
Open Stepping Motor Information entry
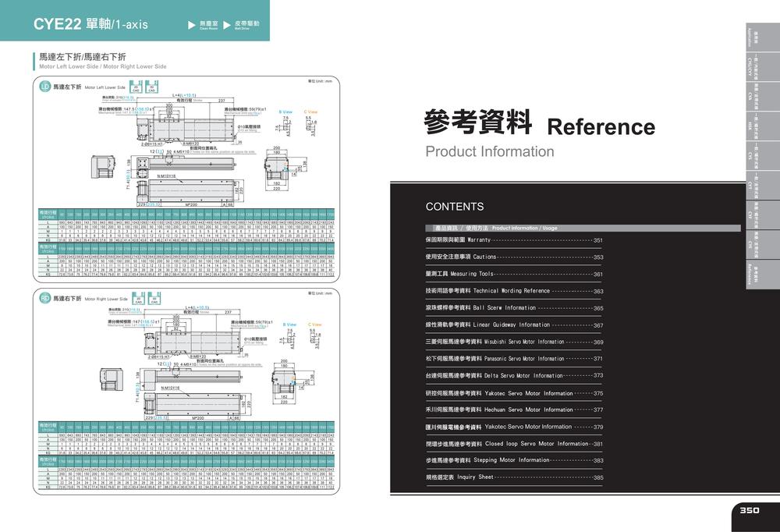(x=514, y=460)
